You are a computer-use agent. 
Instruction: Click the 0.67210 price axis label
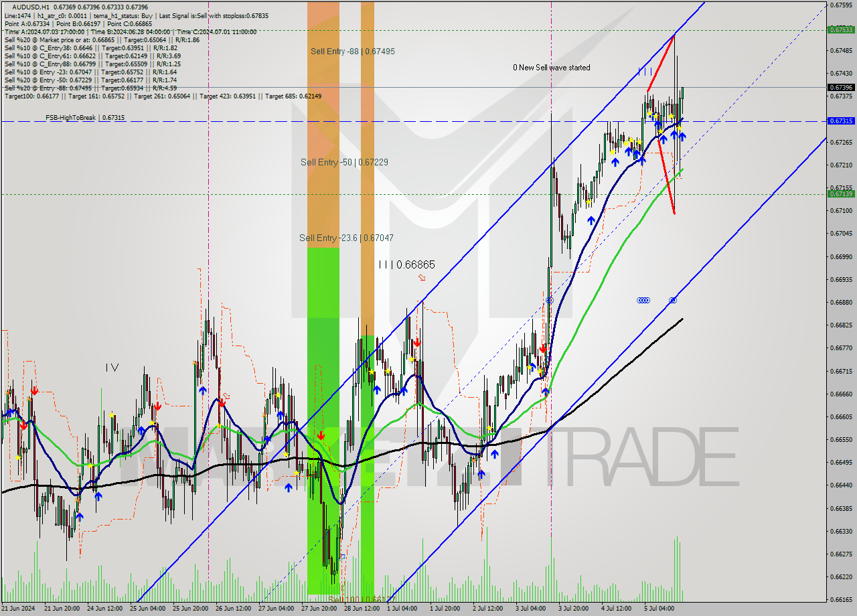click(841, 165)
